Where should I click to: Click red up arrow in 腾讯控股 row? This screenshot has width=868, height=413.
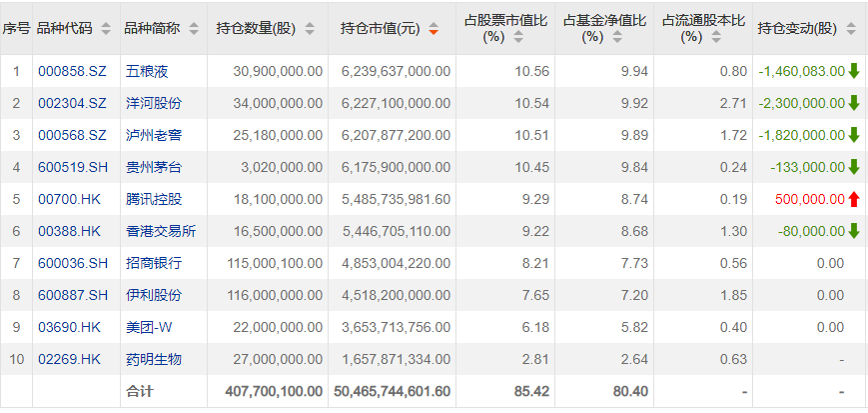pos(854,199)
